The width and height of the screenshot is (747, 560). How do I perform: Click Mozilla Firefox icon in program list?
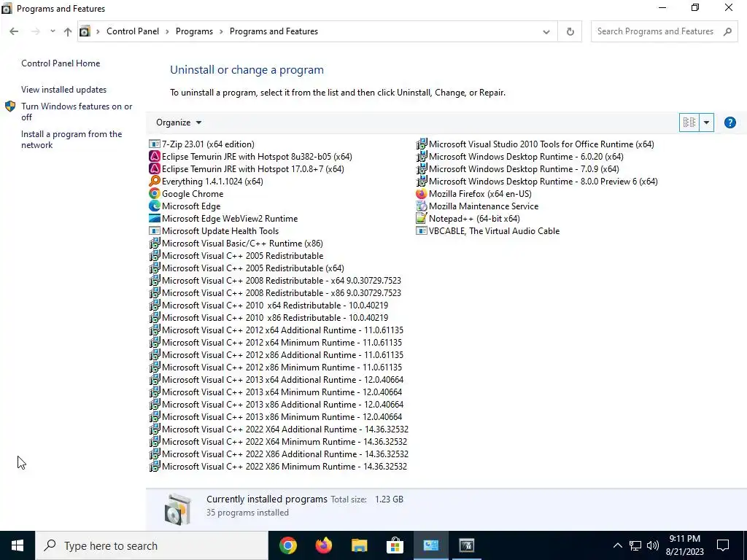click(x=421, y=193)
